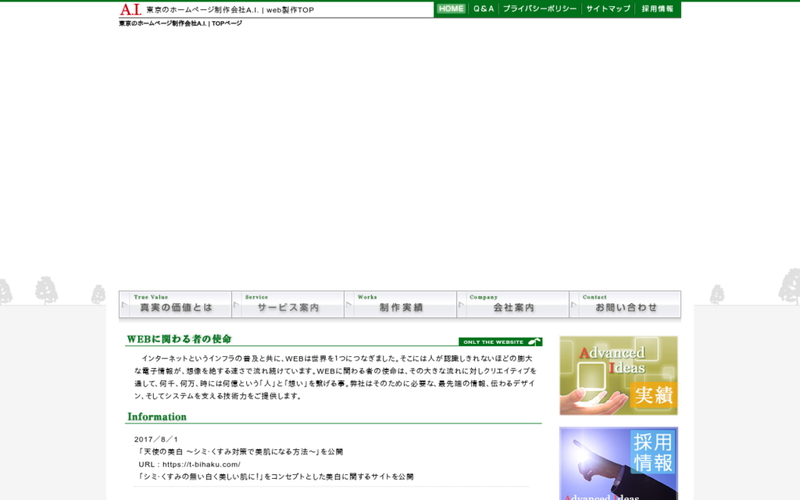800x500 pixels.
Task: Select the Company 会社案内 tab
Action: tap(513, 305)
